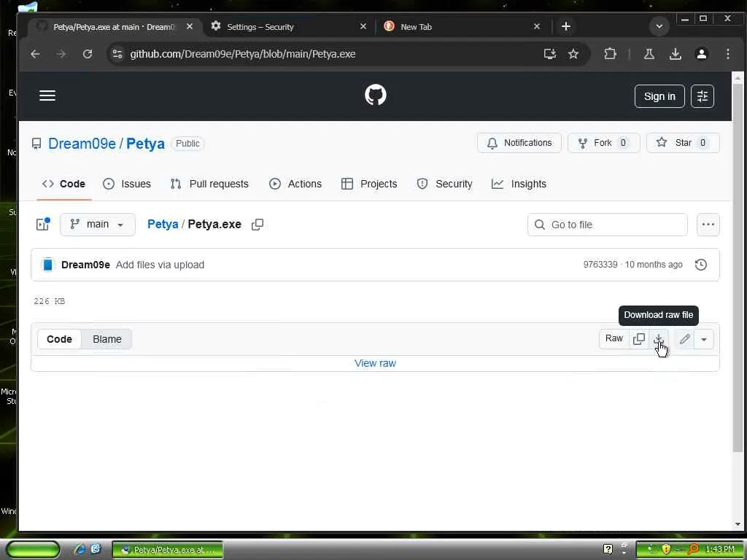Select the Petya/Petya.exe browser tab
The width and height of the screenshot is (747, 560).
point(115,27)
